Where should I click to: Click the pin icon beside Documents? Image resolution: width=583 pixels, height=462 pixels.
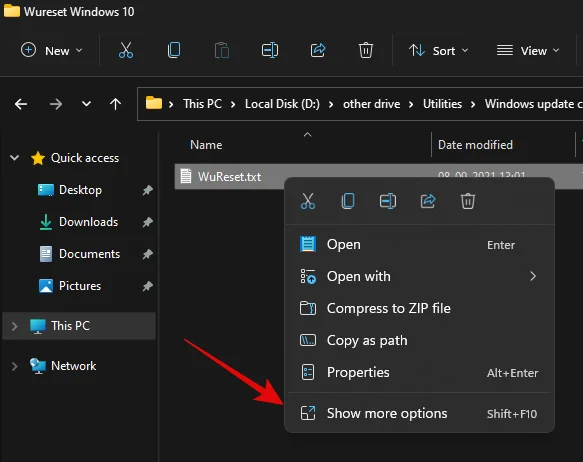[x=148, y=254]
